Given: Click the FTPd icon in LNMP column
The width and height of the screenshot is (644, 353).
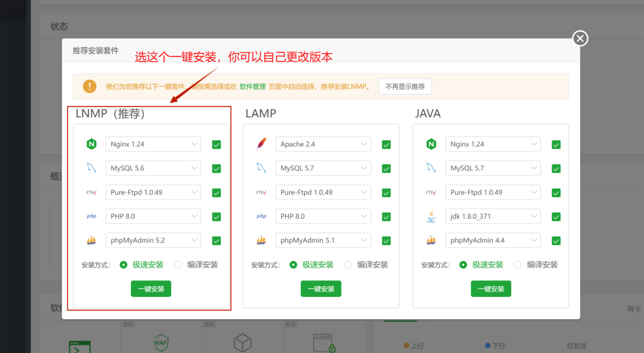Looking at the screenshot, I should pos(91,192).
